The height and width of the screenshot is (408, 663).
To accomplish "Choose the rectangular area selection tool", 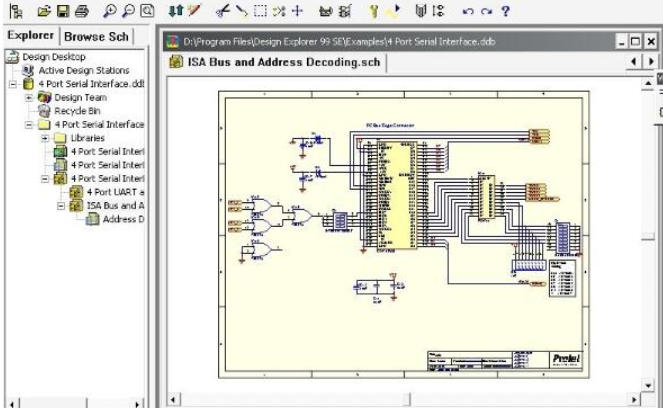I will coord(259,11).
